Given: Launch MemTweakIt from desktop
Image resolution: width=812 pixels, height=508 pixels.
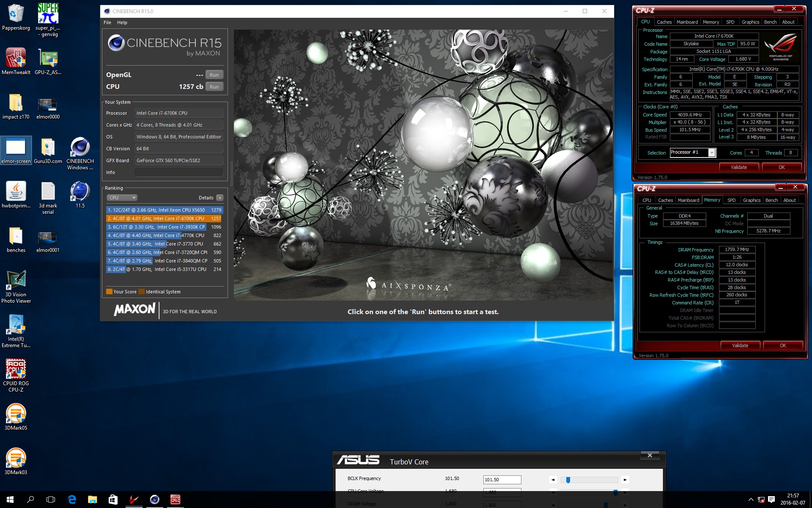Looking at the screenshot, I should pos(16,61).
